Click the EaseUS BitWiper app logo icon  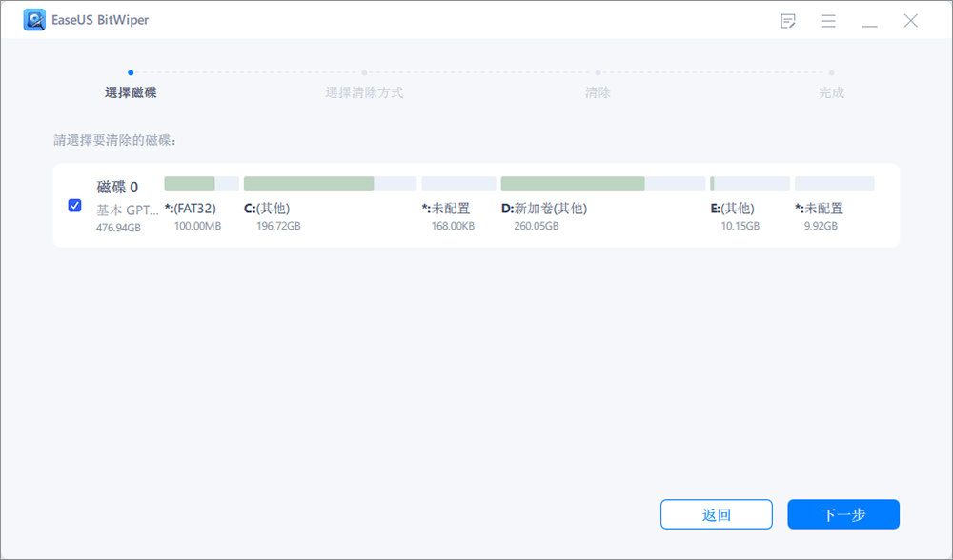(x=34, y=20)
